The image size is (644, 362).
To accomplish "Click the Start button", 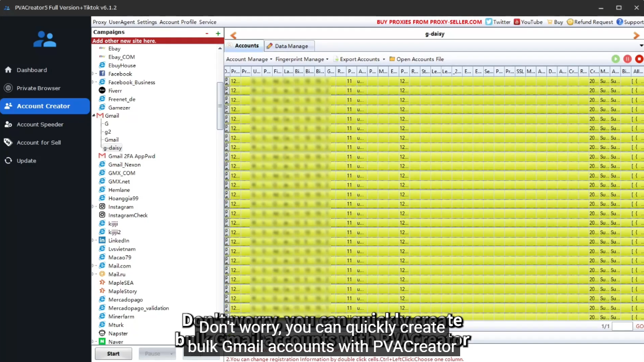I will 113,354.
